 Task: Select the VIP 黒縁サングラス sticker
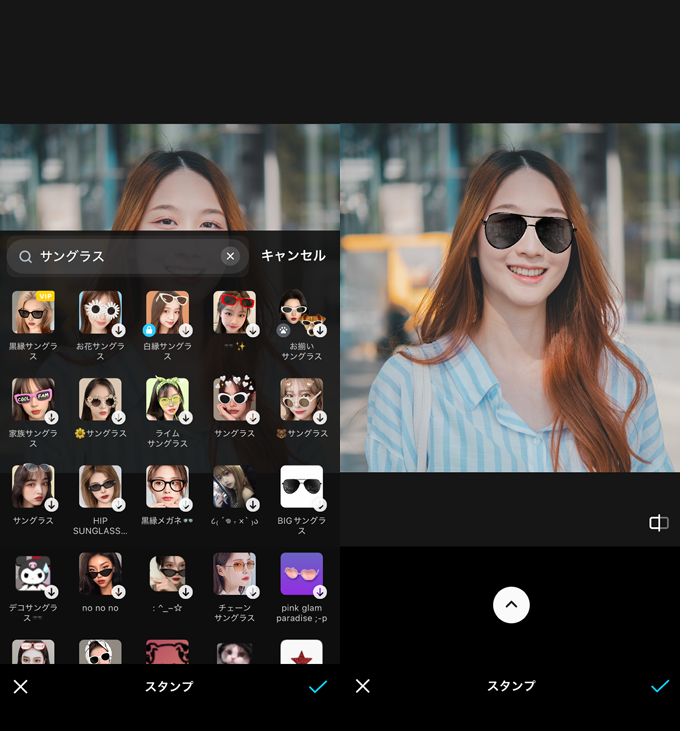pos(33,313)
